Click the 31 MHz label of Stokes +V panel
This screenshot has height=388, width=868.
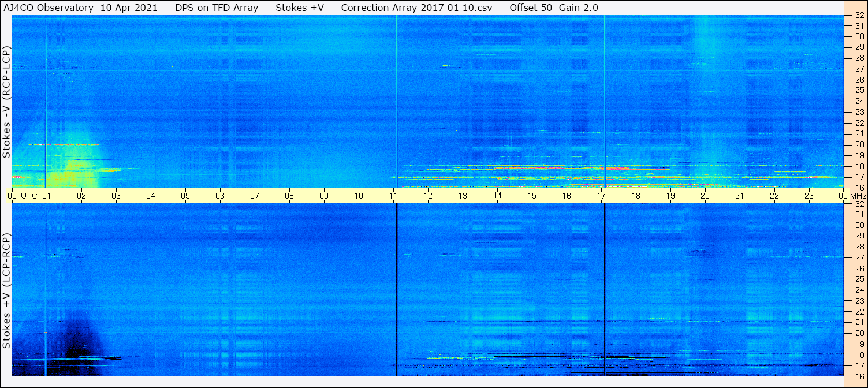click(x=859, y=215)
